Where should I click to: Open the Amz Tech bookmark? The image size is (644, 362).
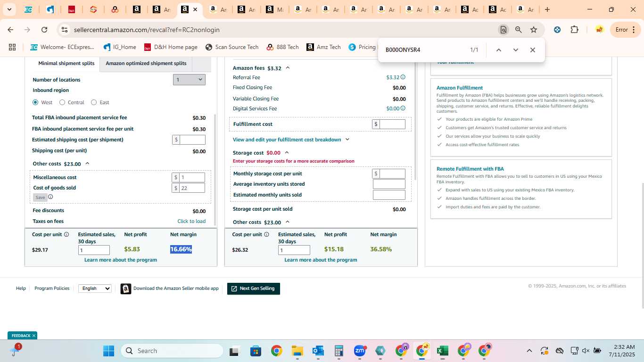click(x=323, y=47)
